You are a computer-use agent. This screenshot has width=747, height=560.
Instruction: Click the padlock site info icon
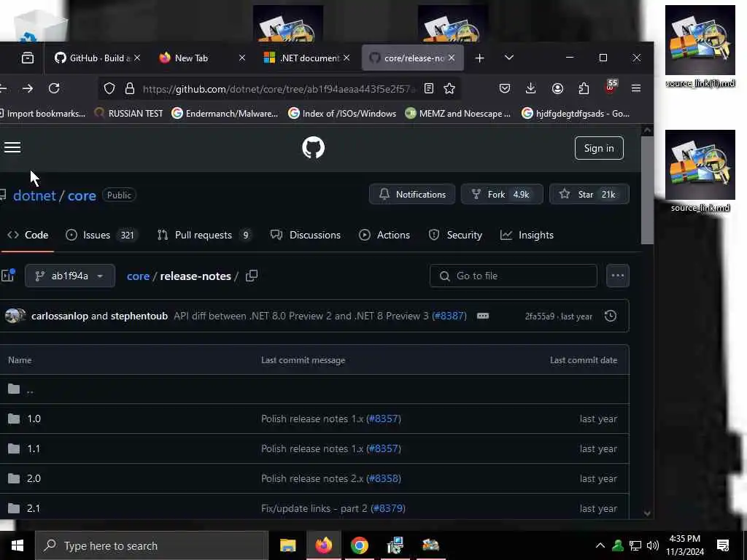click(x=130, y=88)
